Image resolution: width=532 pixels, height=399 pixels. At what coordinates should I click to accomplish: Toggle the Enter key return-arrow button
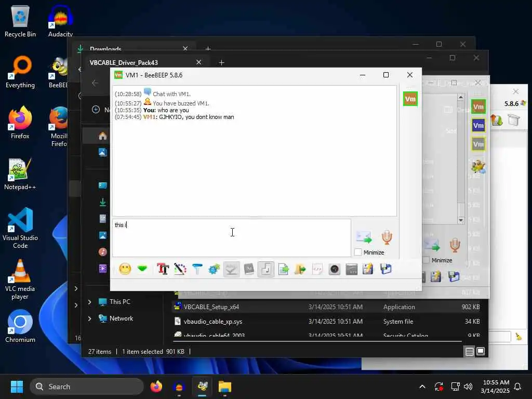[x=266, y=270]
